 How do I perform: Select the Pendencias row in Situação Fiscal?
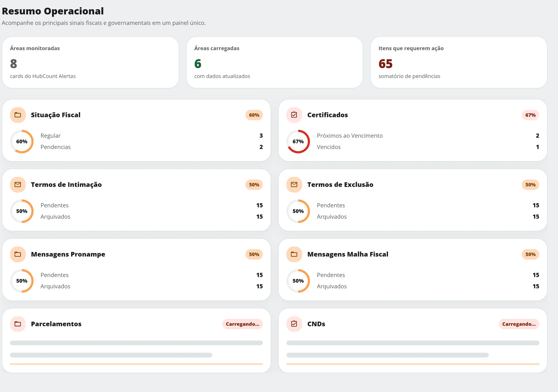point(152,147)
